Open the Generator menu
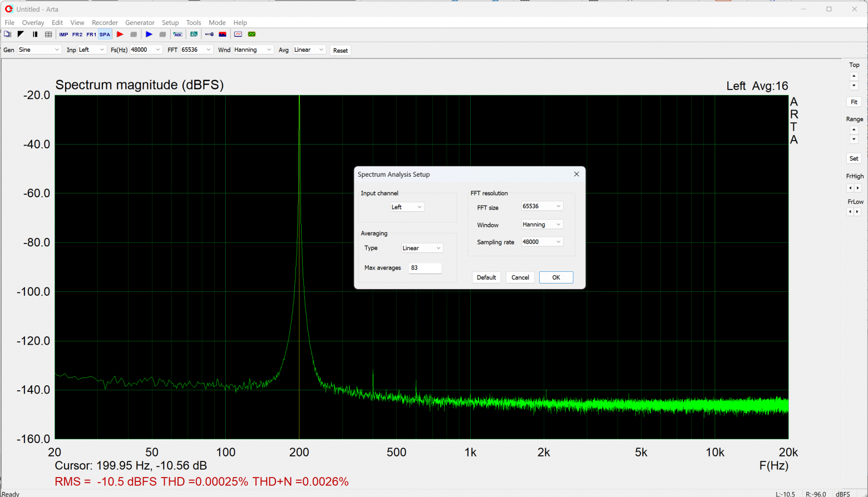The width and height of the screenshot is (868, 497). pyautogui.click(x=140, y=23)
